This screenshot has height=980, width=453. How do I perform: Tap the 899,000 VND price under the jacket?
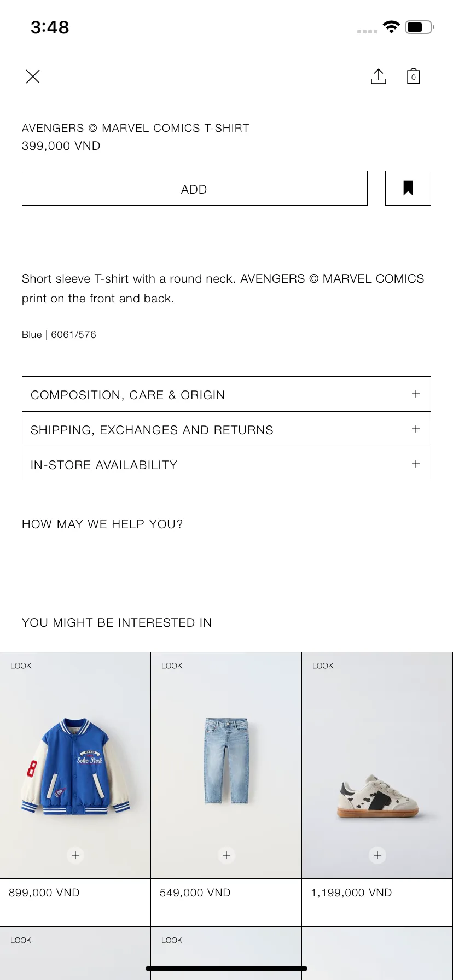[x=44, y=892]
